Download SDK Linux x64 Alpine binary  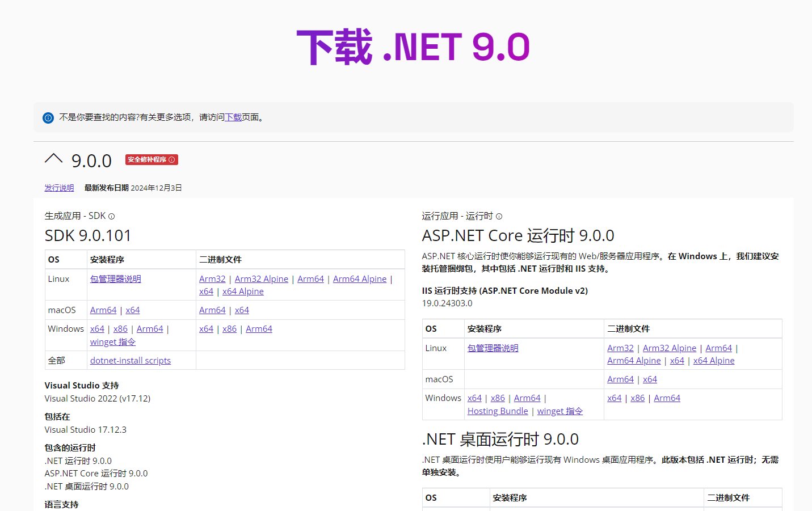pyautogui.click(x=243, y=292)
